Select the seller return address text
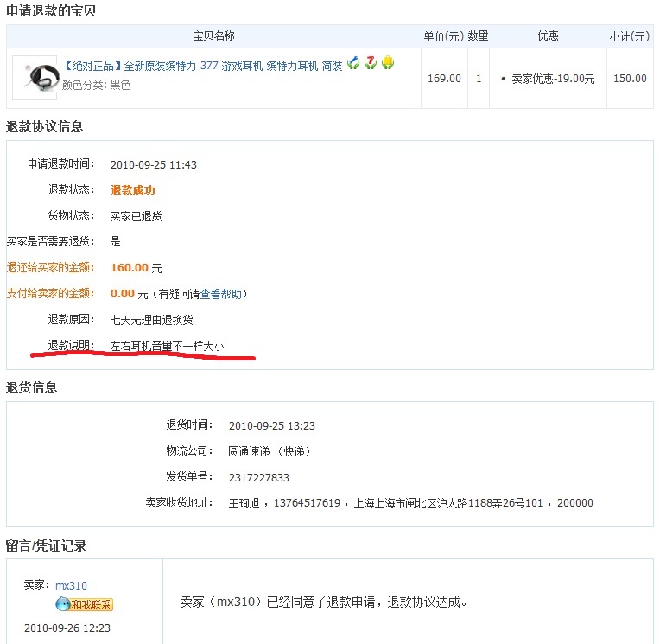660x644 pixels. pyautogui.click(x=411, y=503)
